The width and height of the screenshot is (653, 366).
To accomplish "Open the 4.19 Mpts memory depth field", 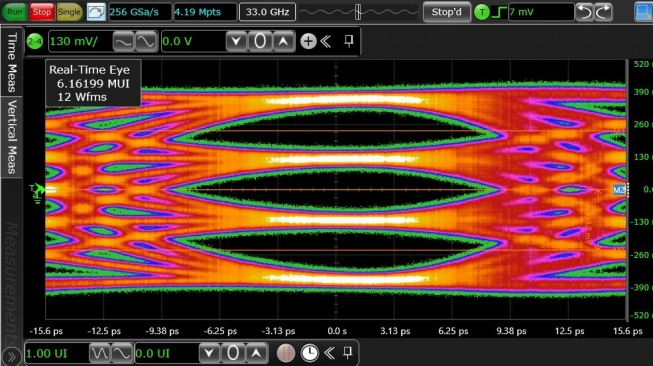I will (x=204, y=12).
